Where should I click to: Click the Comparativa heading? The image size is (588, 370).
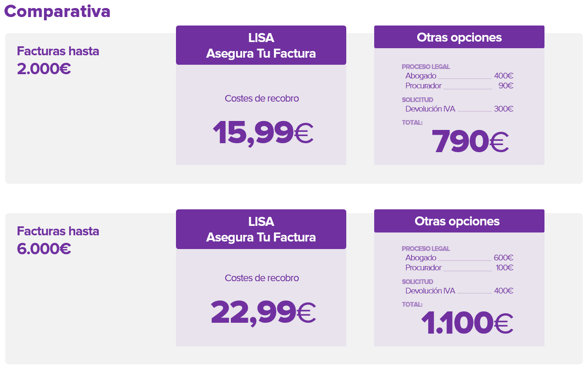(x=57, y=11)
